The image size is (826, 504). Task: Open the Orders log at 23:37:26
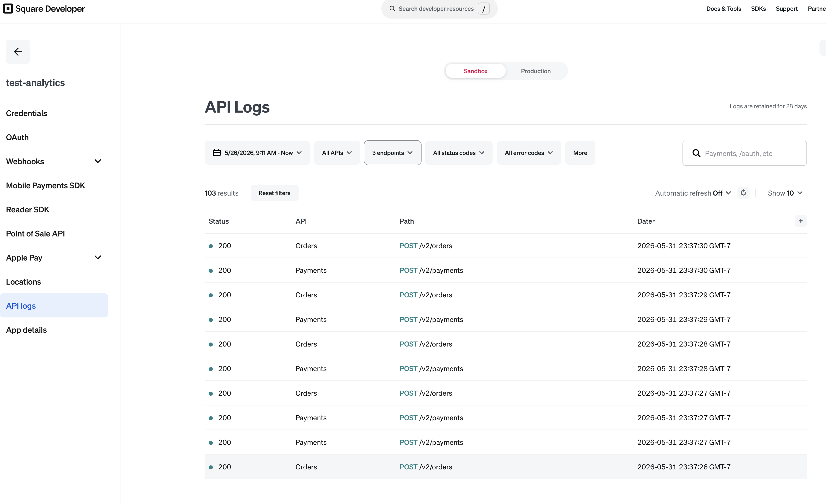click(506, 467)
